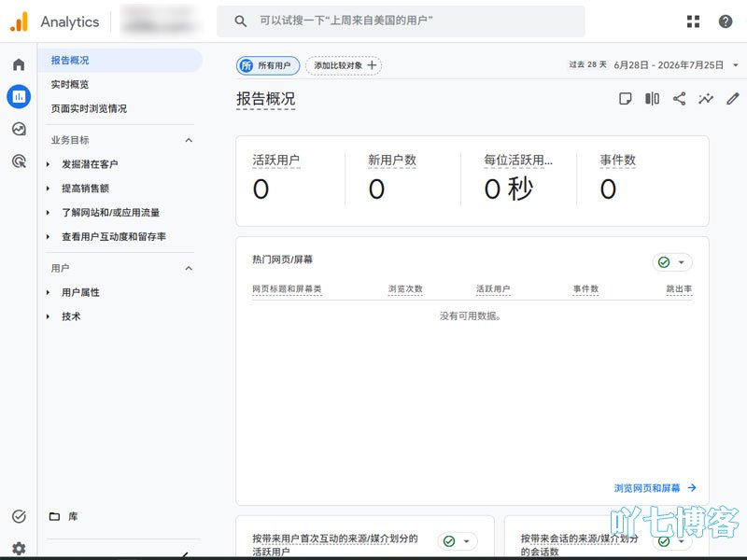
Task: Open the Admin gear icon
Action: tap(19, 549)
